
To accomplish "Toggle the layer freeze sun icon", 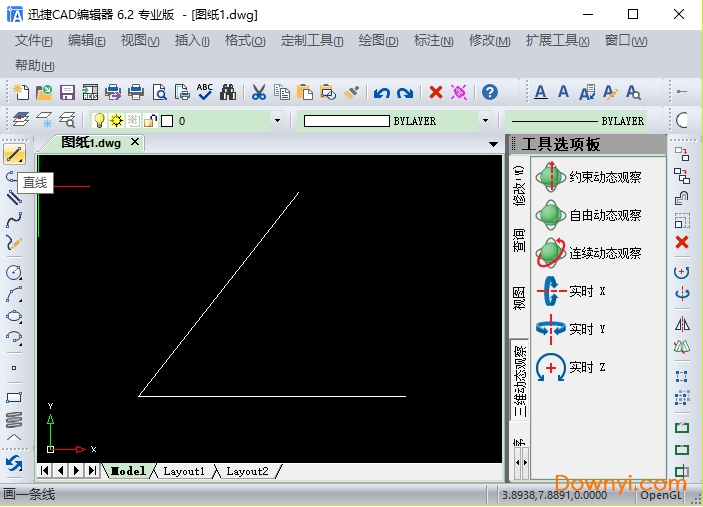I will (116, 121).
